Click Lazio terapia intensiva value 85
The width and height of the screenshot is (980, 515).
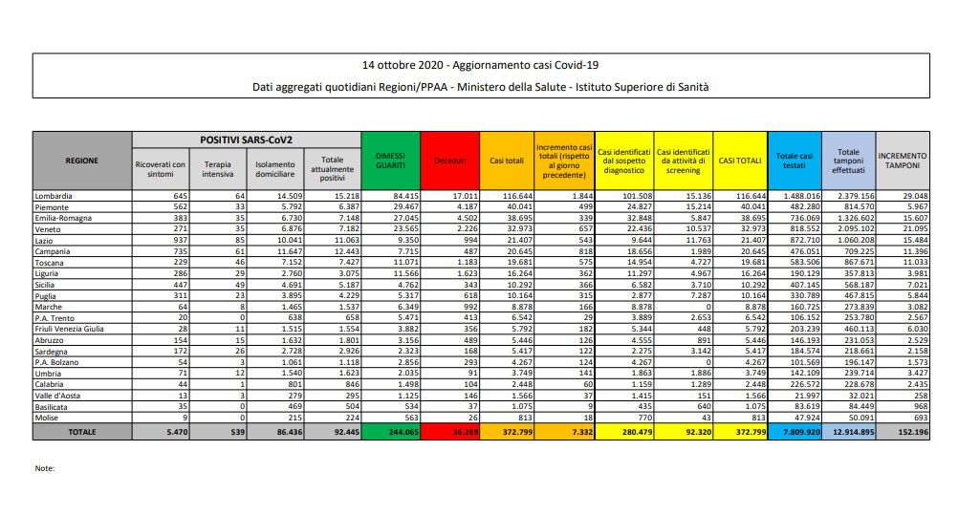pos(240,241)
